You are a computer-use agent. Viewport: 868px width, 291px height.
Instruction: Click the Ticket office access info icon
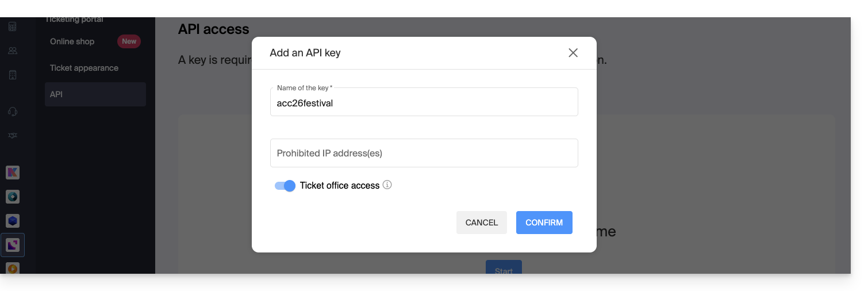click(387, 185)
